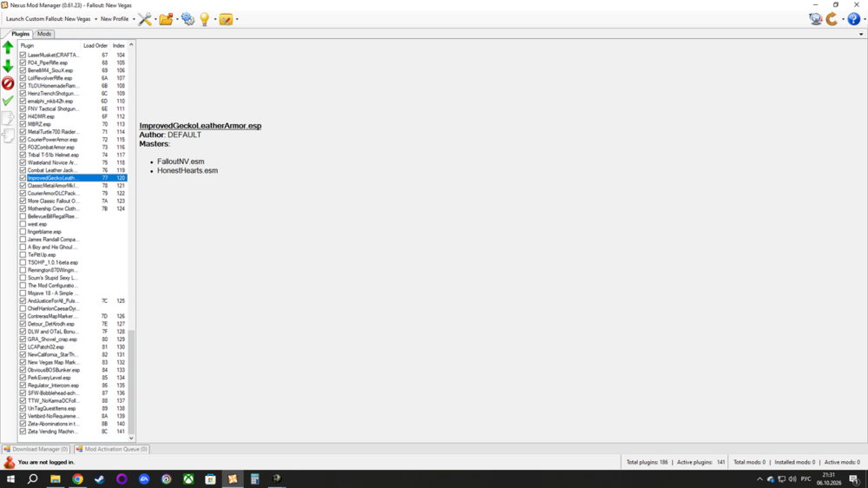Click the export load order page icon
This screenshot has height=488, width=868.
pos(8,118)
